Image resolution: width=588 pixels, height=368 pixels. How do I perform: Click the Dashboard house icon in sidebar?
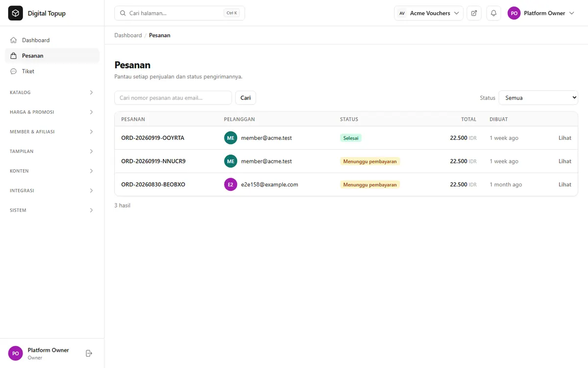pyautogui.click(x=13, y=40)
